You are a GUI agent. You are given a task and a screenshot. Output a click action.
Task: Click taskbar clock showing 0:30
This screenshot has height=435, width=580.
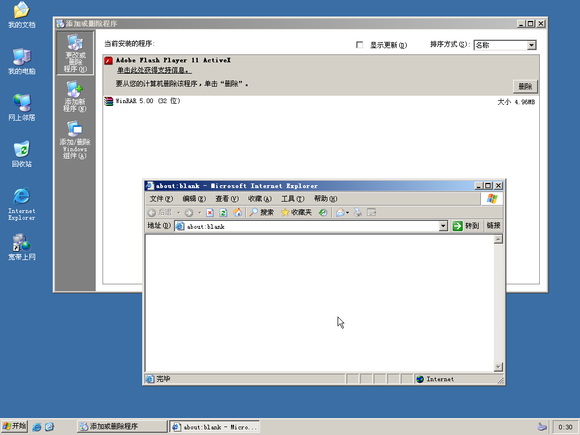tap(565, 427)
